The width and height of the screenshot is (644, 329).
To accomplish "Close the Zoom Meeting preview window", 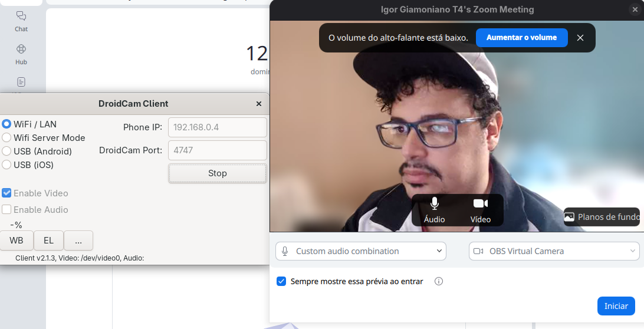I will tap(635, 9).
